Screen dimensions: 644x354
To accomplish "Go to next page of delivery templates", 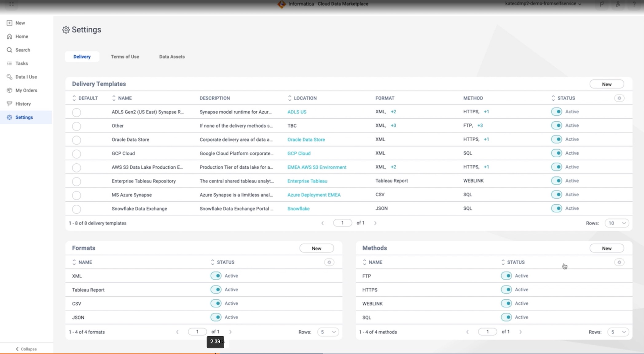I will [x=375, y=223].
